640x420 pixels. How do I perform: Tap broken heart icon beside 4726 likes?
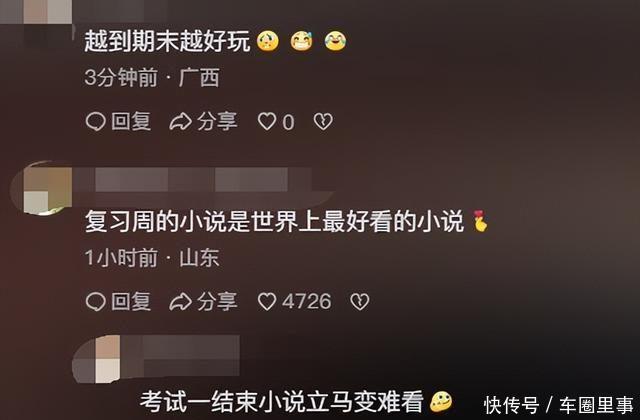360,302
